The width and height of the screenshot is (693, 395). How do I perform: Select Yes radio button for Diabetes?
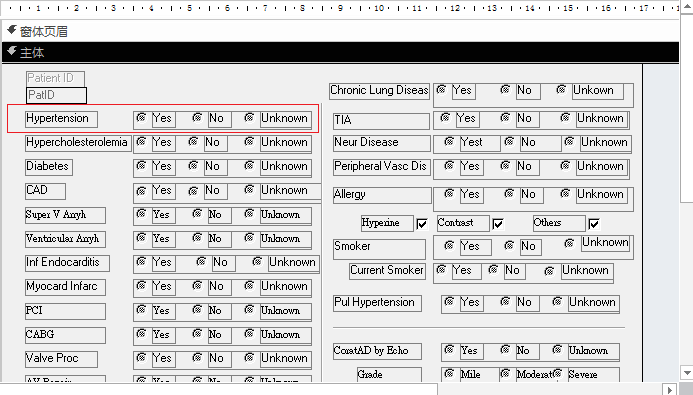click(141, 166)
